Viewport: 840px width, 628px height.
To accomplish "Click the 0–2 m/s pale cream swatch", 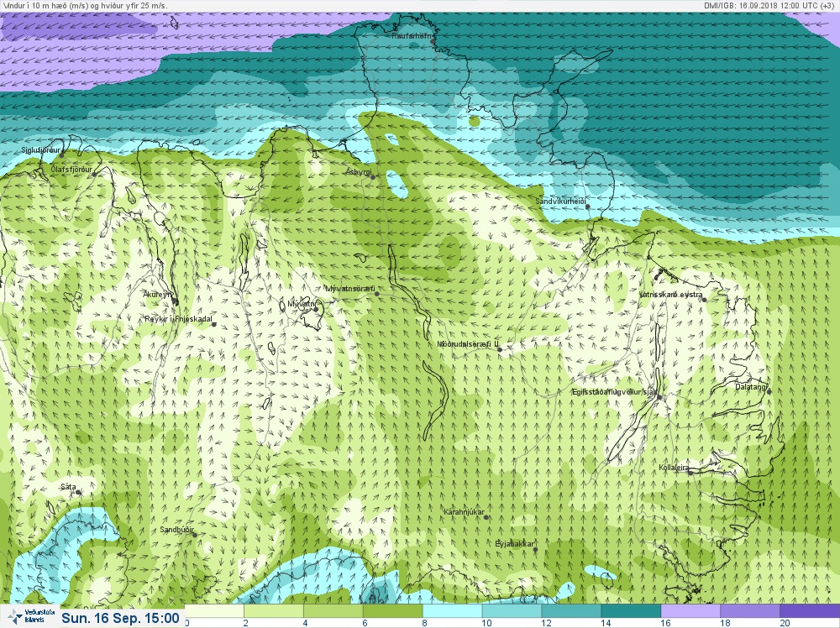I will [214, 611].
